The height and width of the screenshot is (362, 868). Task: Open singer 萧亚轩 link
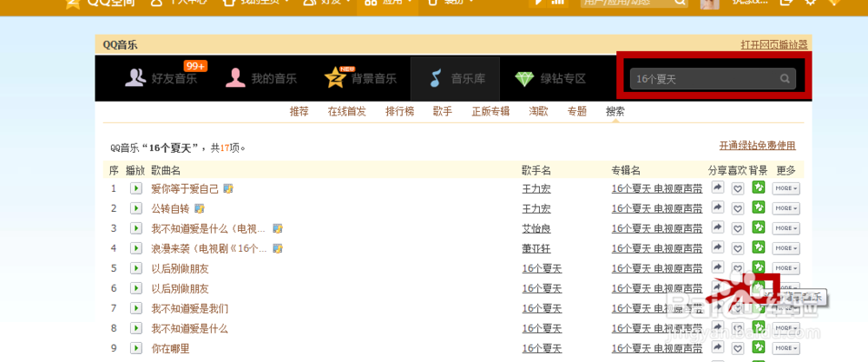[536, 248]
